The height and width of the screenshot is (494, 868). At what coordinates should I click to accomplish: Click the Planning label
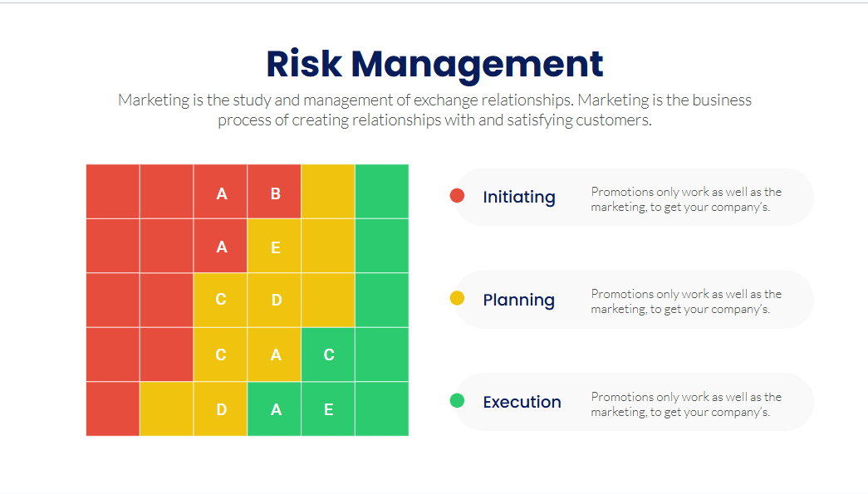click(x=518, y=300)
